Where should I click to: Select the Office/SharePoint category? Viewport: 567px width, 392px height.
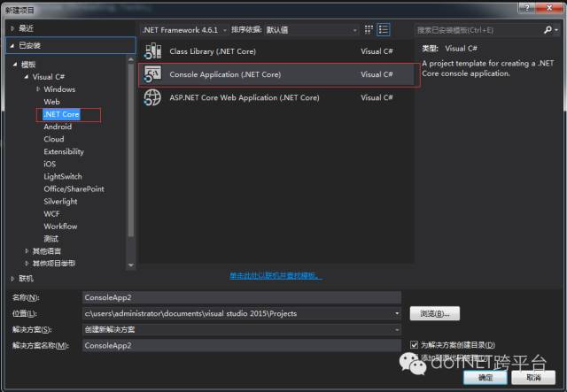pos(74,189)
